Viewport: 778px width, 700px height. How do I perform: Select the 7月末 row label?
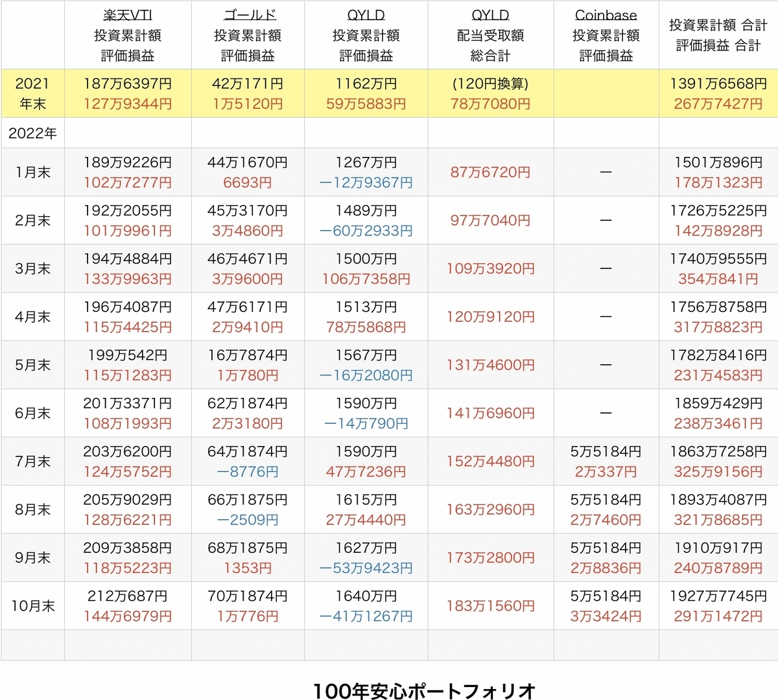[32, 461]
